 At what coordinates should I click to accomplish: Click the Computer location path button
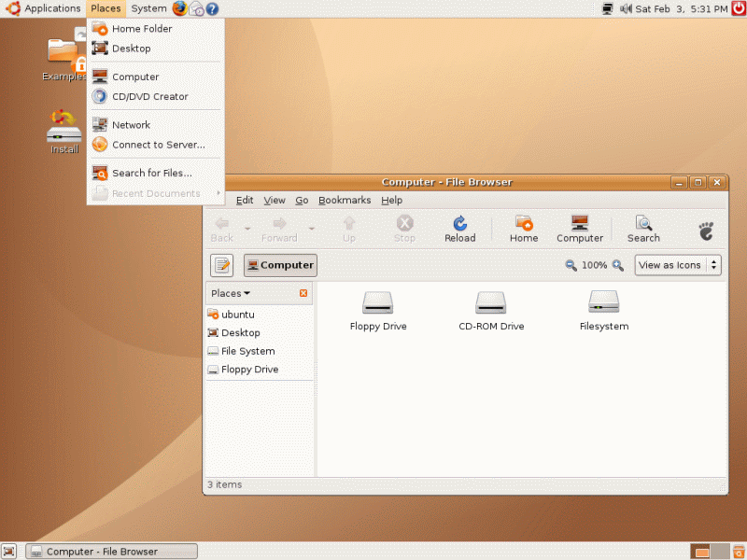(280, 265)
